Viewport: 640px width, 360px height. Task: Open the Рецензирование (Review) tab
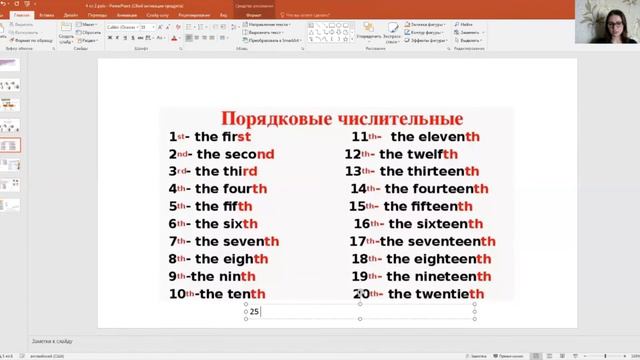194,15
